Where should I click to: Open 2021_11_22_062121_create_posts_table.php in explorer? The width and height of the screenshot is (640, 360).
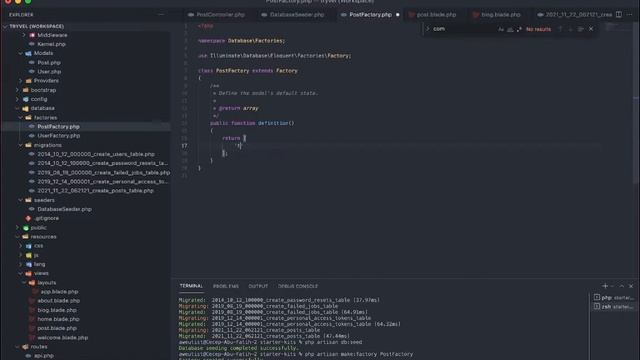coord(96,191)
